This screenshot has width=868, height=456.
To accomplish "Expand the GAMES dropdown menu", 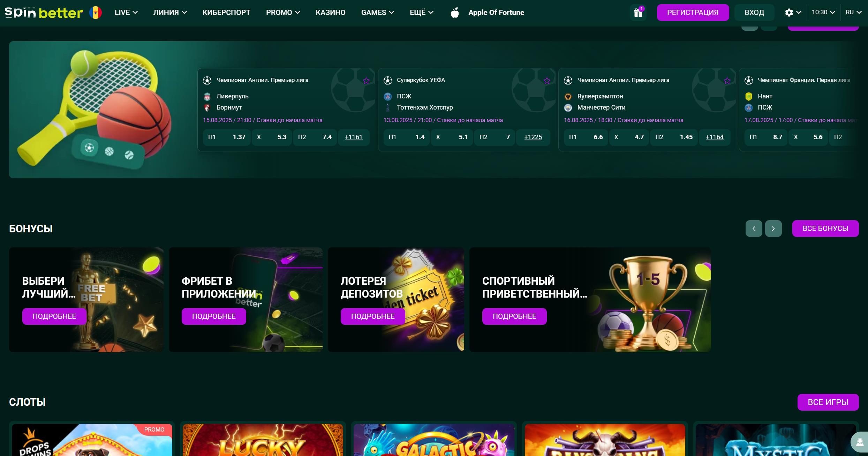I will click(x=377, y=13).
